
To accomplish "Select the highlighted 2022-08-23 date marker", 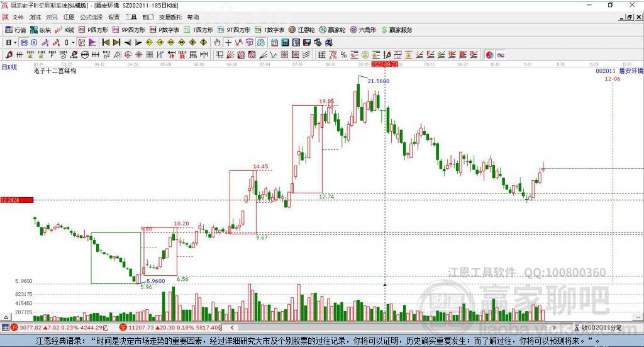I will coord(384,64).
